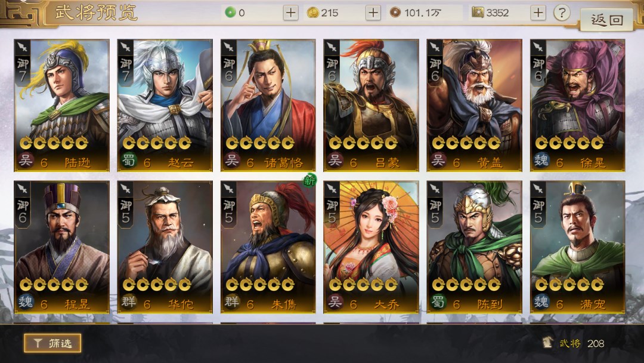This screenshot has height=363, width=644.
Task: Select the 诸葛恪 general card
Action: coord(268,105)
